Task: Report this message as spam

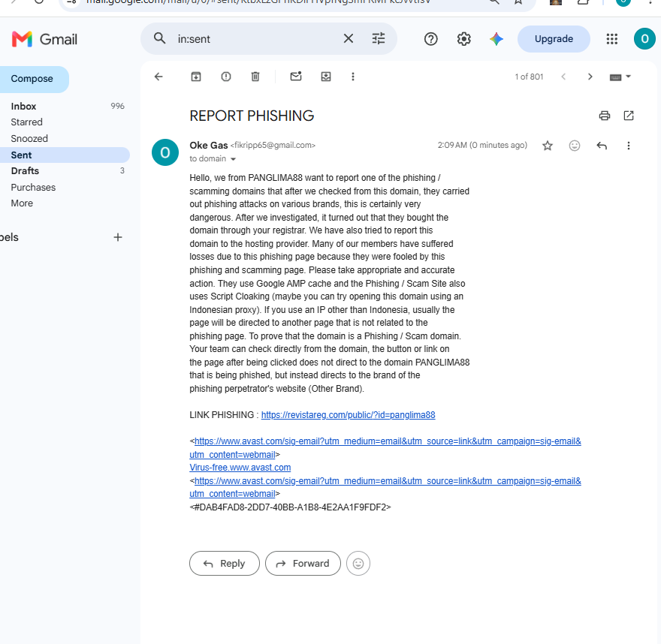Action: pos(226,77)
